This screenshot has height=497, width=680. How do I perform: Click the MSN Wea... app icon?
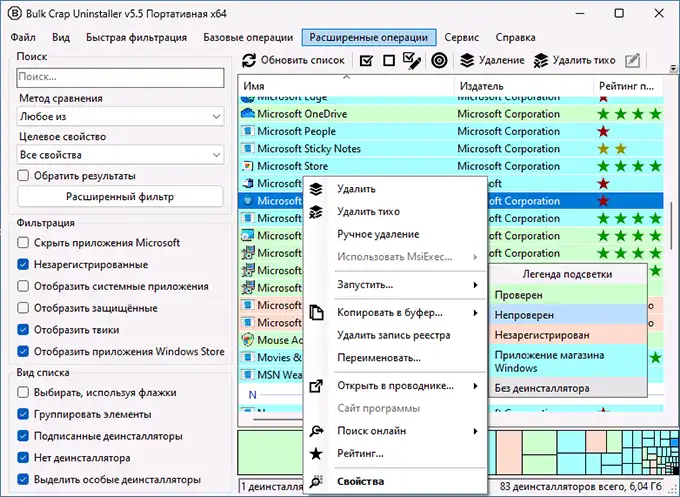point(248,374)
